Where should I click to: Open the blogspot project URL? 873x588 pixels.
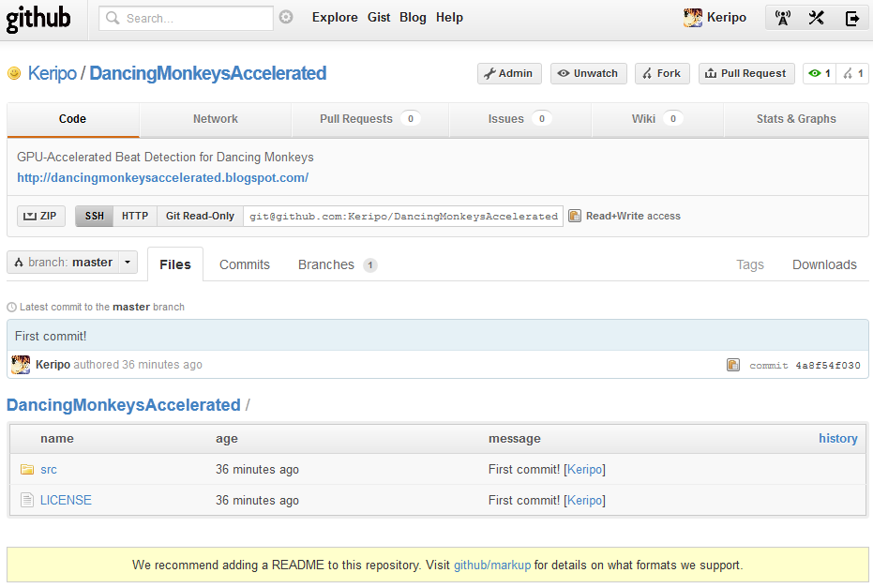tap(162, 177)
